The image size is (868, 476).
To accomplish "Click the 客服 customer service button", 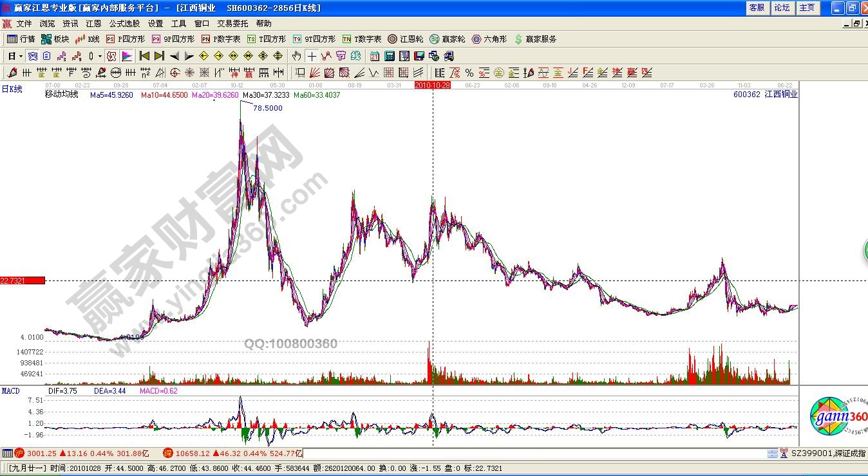I will click(x=757, y=8).
